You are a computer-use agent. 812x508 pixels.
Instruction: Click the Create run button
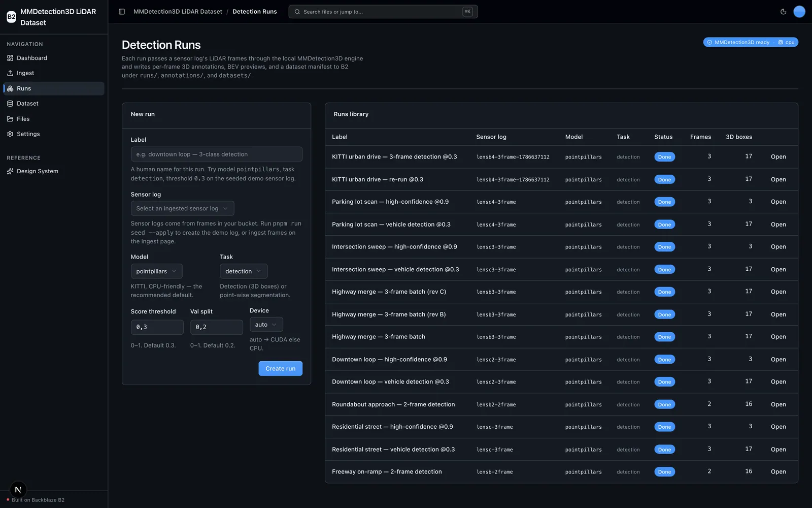(280, 369)
